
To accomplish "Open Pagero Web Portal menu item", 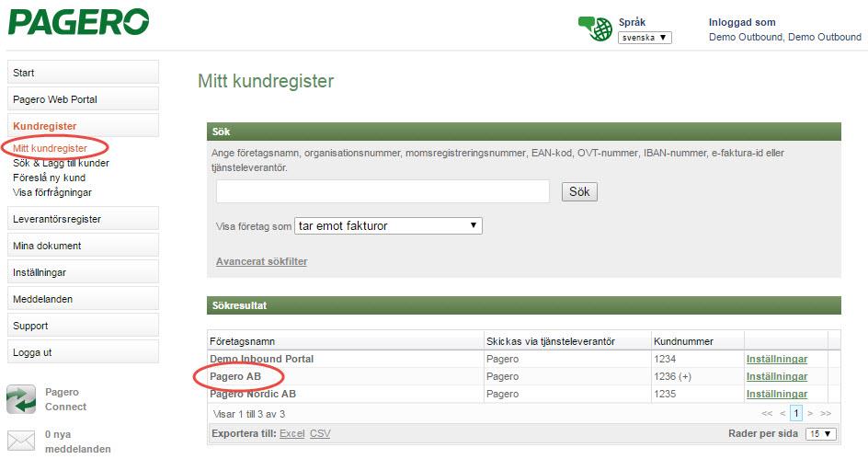I will point(83,99).
